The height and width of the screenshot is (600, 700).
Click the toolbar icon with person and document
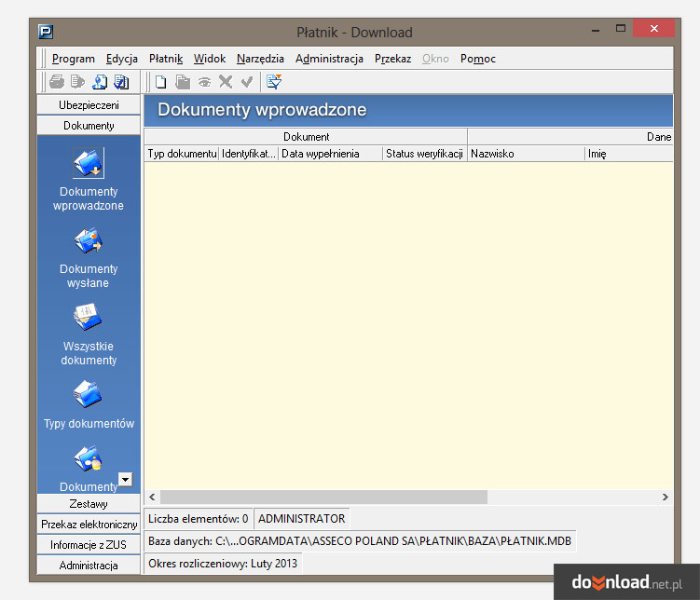tap(100, 82)
